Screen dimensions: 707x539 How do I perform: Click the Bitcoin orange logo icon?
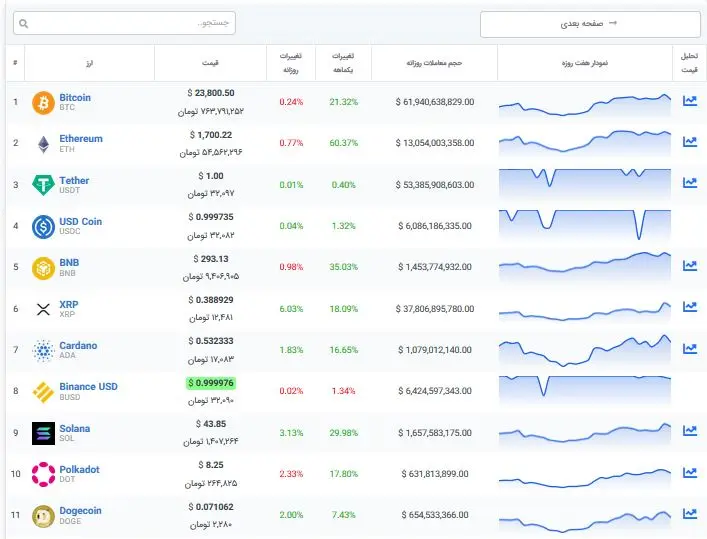tap(43, 103)
